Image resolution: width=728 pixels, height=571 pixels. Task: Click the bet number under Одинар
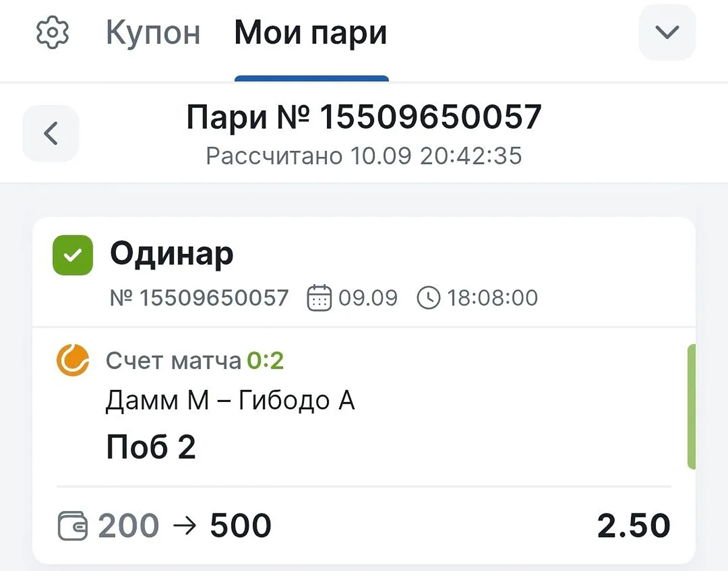pos(199,298)
